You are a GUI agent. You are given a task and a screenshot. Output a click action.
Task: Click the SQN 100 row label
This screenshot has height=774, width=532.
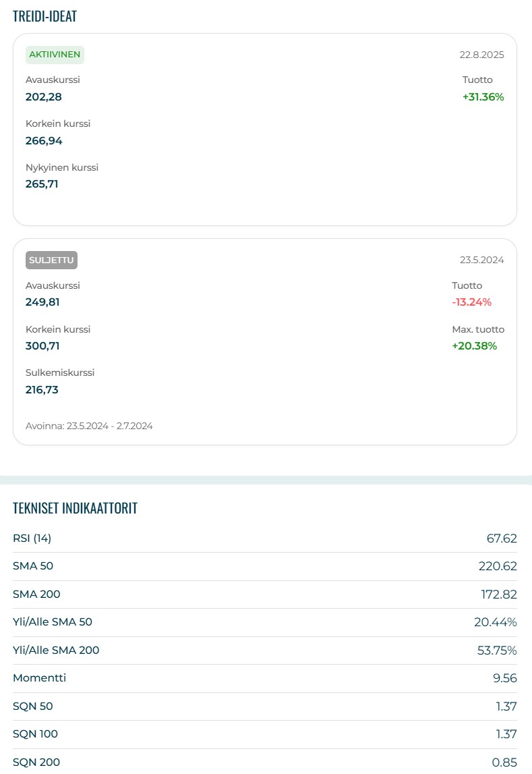[35, 734]
